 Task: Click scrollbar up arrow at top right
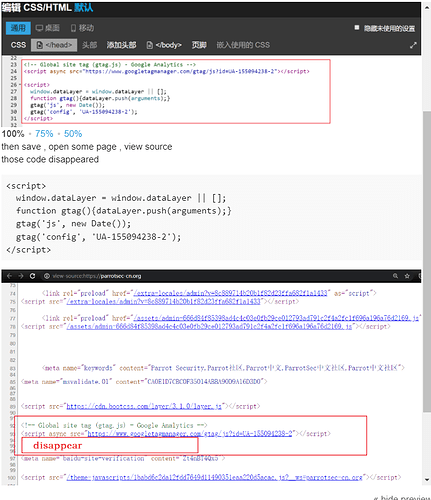pos(427,7)
